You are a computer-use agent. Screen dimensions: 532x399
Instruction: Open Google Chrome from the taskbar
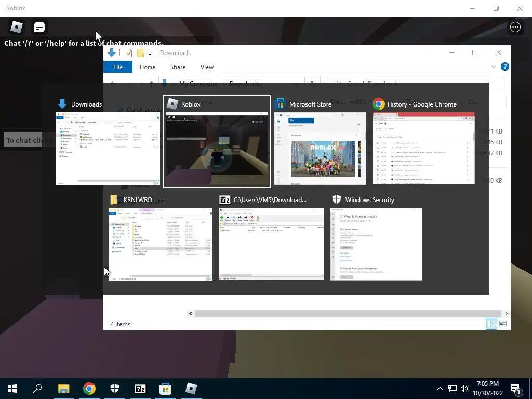point(89,389)
